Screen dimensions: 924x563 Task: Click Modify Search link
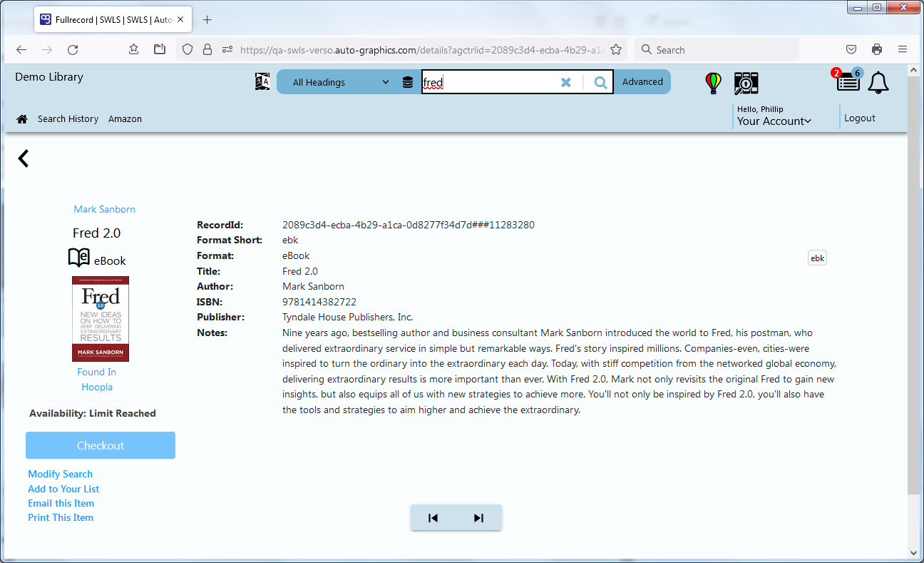tap(61, 474)
